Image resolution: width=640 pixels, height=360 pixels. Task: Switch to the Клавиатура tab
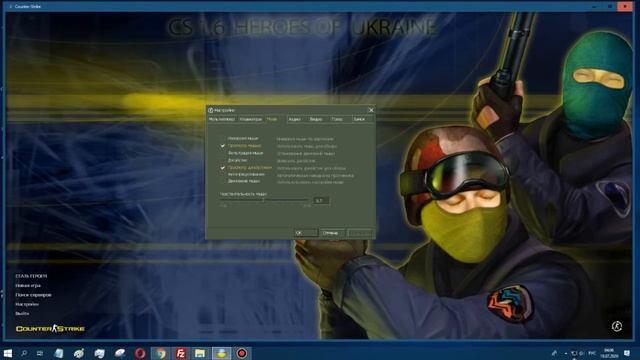[251, 119]
